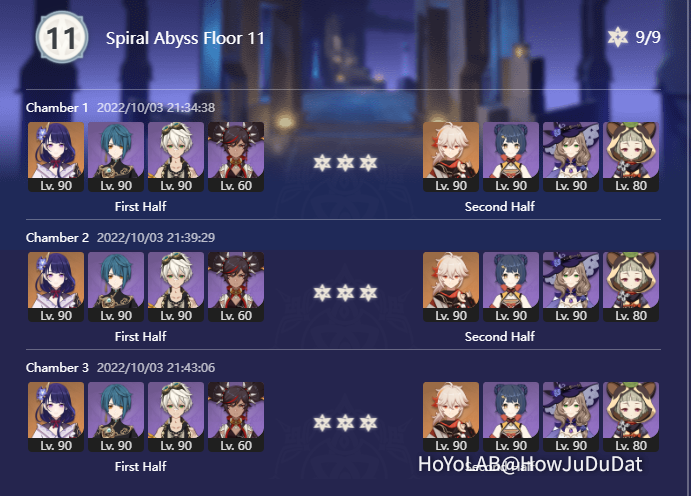Click the Chamber 3 timestamp label

156,367
